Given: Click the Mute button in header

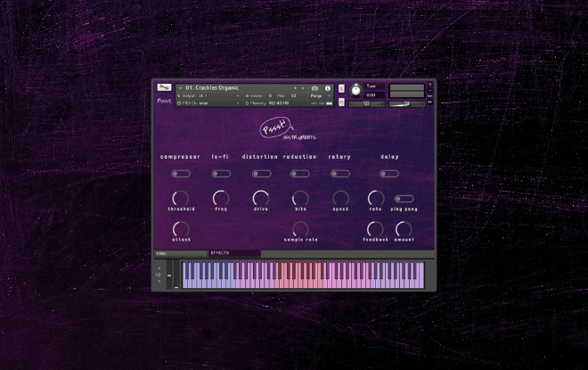Looking at the screenshot, I should (x=341, y=102).
